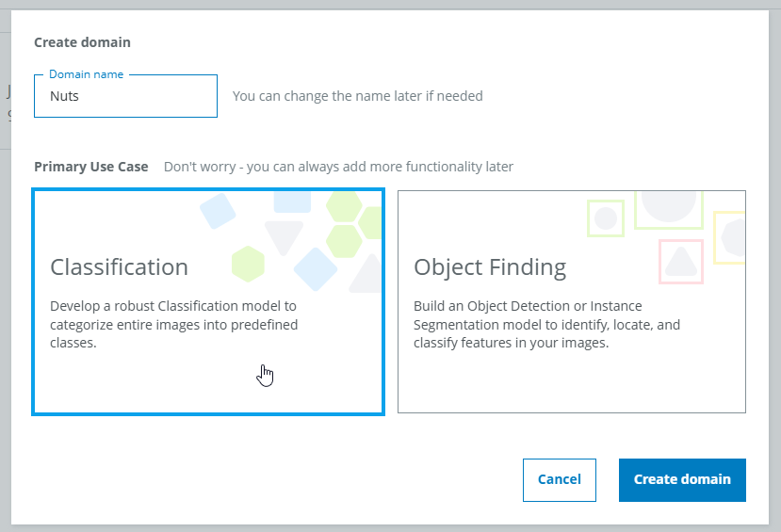Select the Object Finding use case card
The image size is (781, 532).
[572, 301]
